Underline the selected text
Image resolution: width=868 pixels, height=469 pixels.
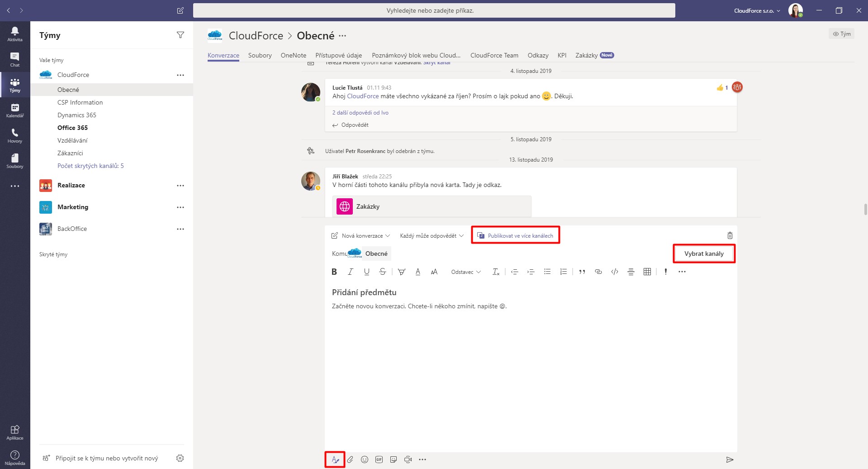point(367,272)
